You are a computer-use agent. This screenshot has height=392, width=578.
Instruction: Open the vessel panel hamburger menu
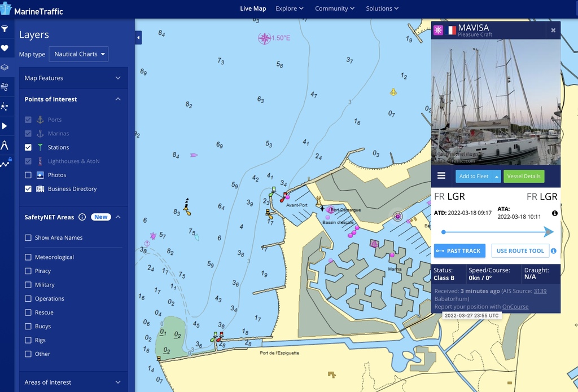441,176
